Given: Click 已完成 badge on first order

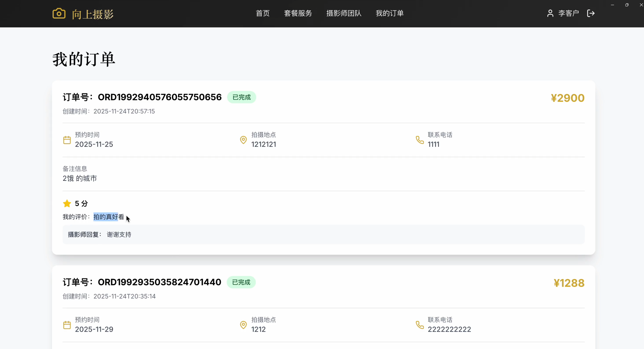Looking at the screenshot, I should click(241, 97).
